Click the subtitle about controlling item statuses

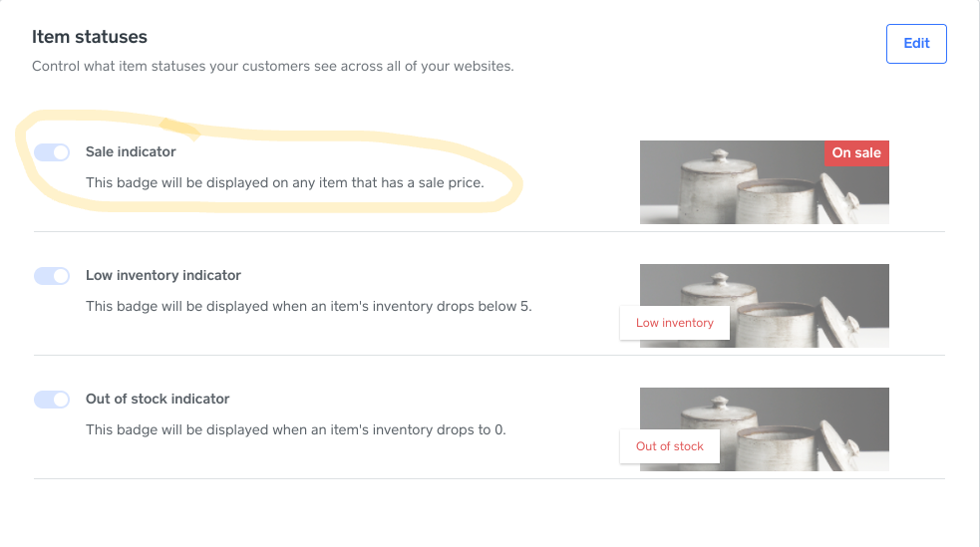pyautogui.click(x=272, y=67)
